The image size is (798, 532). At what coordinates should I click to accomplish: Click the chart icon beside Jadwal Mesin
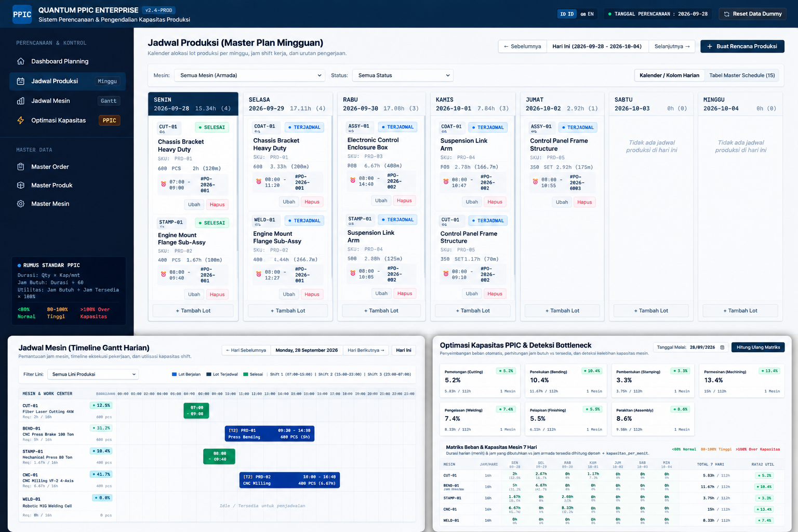[x=21, y=101]
